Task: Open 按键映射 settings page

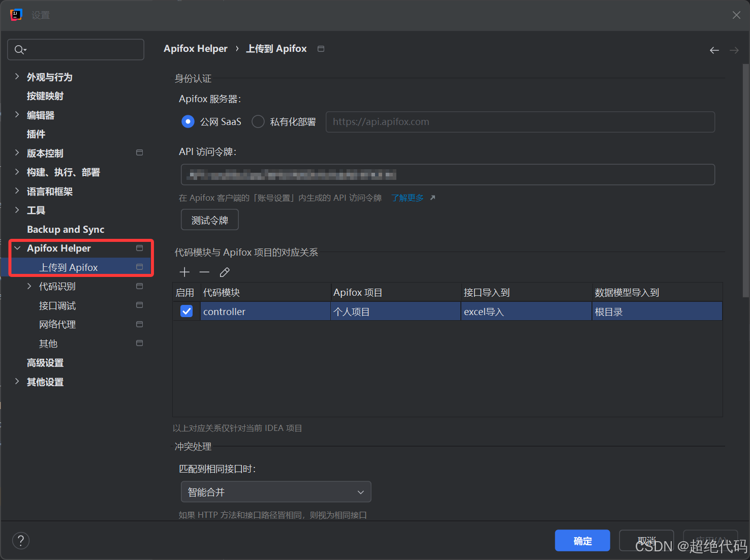Action: pos(45,96)
